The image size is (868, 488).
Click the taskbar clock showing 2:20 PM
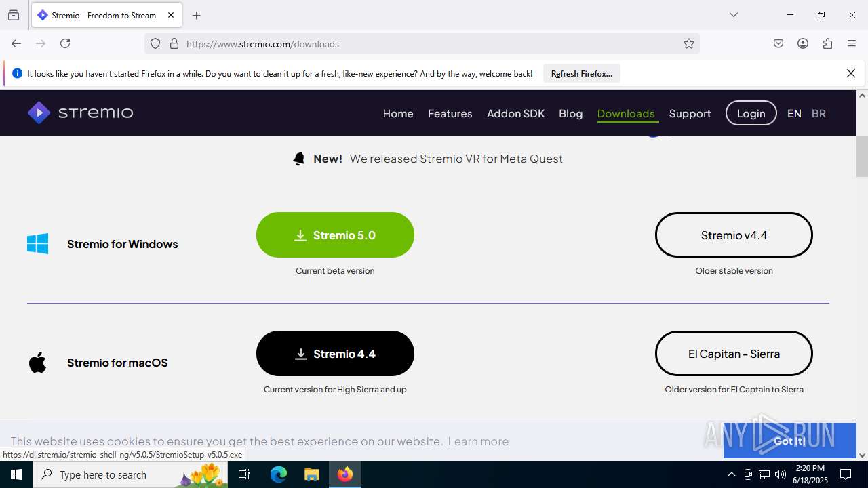(810, 474)
